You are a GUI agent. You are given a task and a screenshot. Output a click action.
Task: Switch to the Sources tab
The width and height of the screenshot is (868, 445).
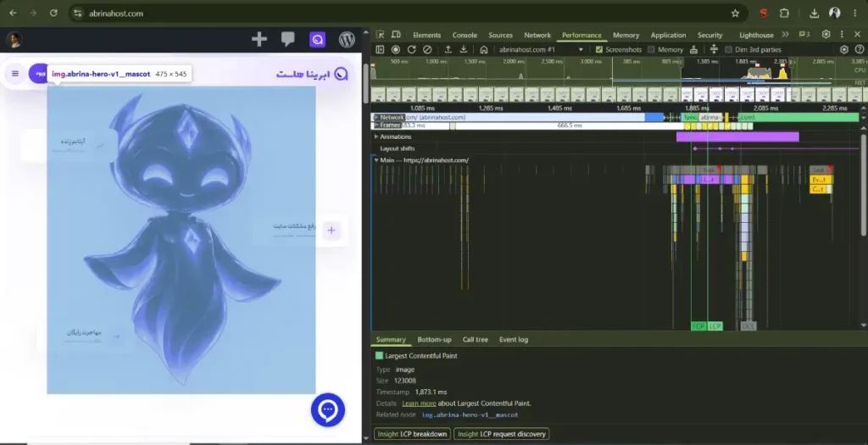[500, 35]
